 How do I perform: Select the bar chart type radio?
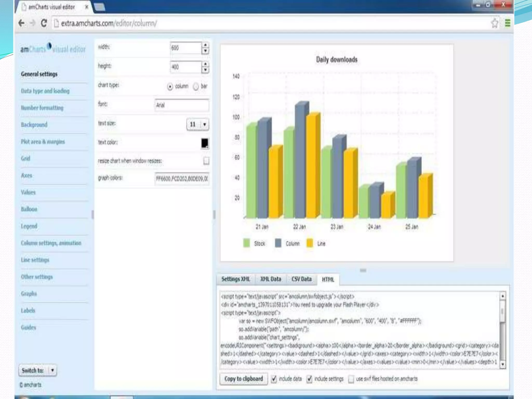(196, 87)
